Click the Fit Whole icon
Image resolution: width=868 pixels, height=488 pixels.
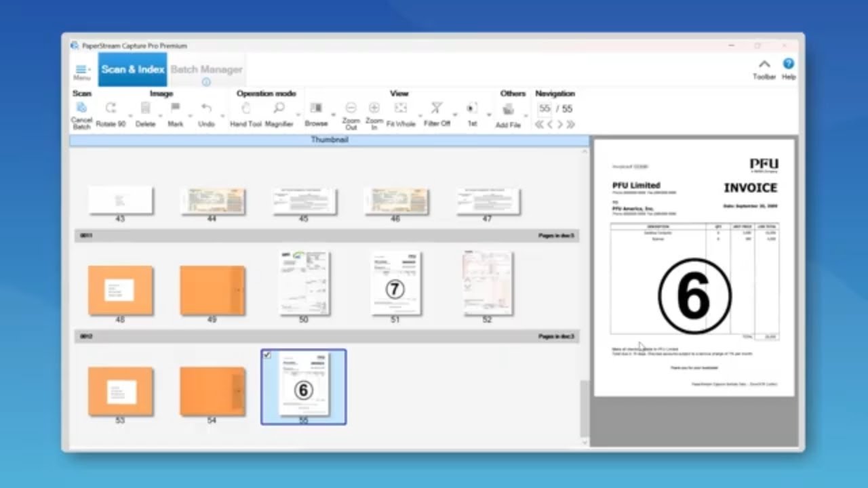coord(401,108)
